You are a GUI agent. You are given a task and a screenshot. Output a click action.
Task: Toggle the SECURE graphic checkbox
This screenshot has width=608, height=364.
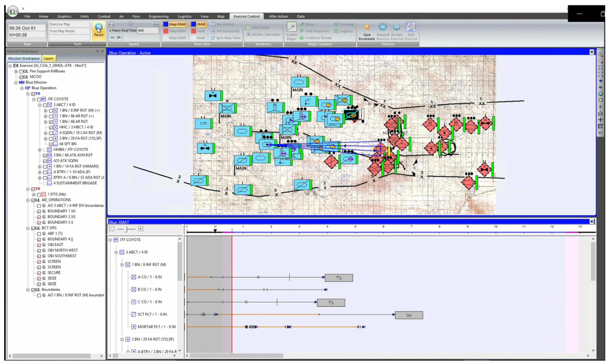point(39,273)
